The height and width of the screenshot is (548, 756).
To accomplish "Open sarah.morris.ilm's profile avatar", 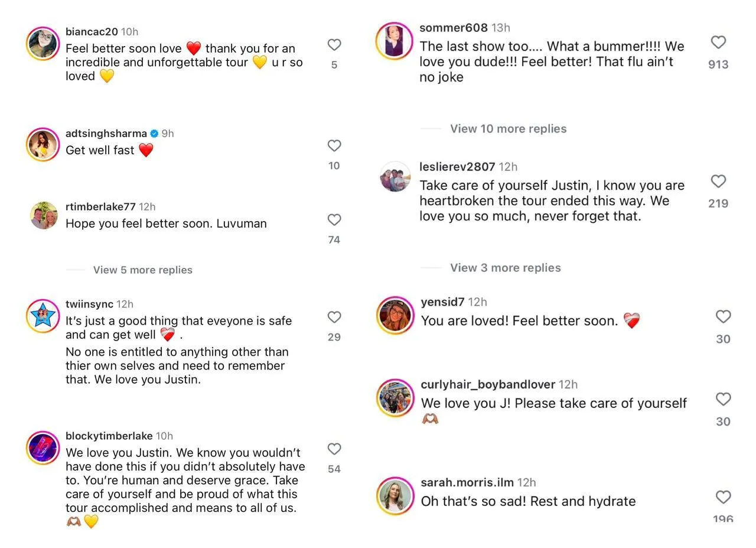I will tap(395, 496).
